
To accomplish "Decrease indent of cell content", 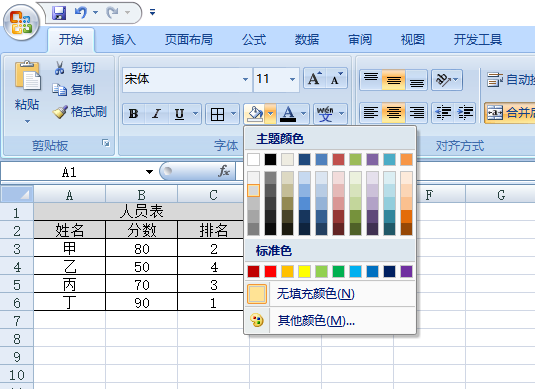I will (x=443, y=113).
